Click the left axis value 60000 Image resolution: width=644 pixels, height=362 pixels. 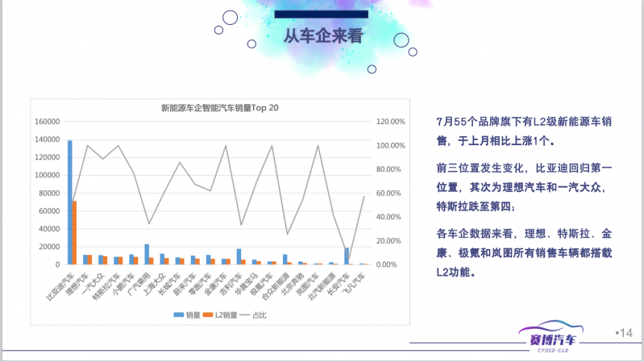click(49, 211)
